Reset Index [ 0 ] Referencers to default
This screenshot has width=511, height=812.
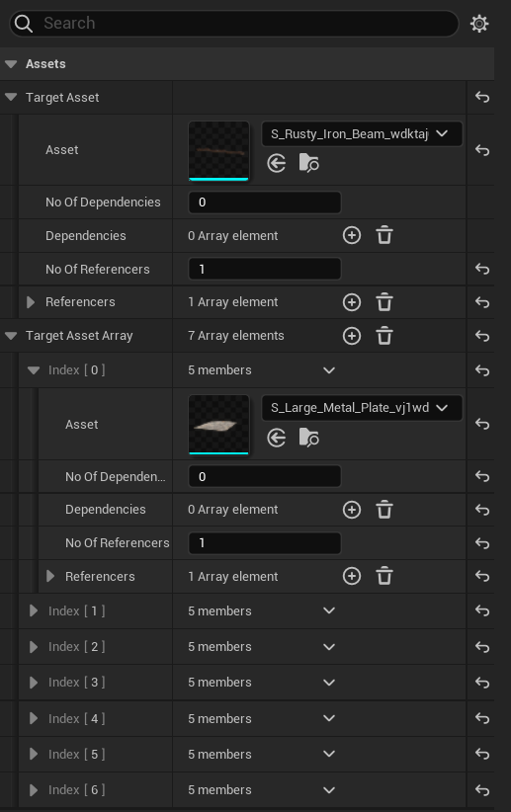pyautogui.click(x=482, y=576)
